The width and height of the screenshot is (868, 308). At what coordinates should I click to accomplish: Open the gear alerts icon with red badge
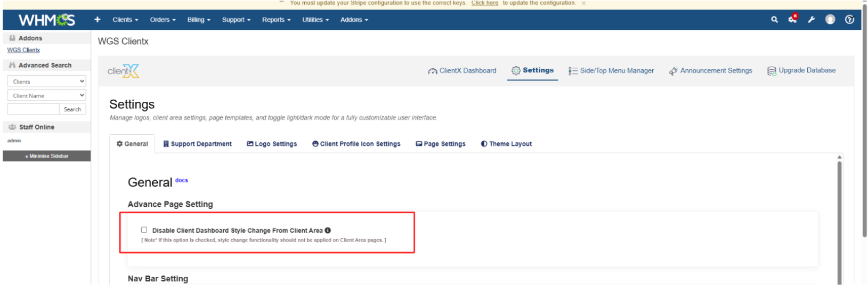coord(793,19)
